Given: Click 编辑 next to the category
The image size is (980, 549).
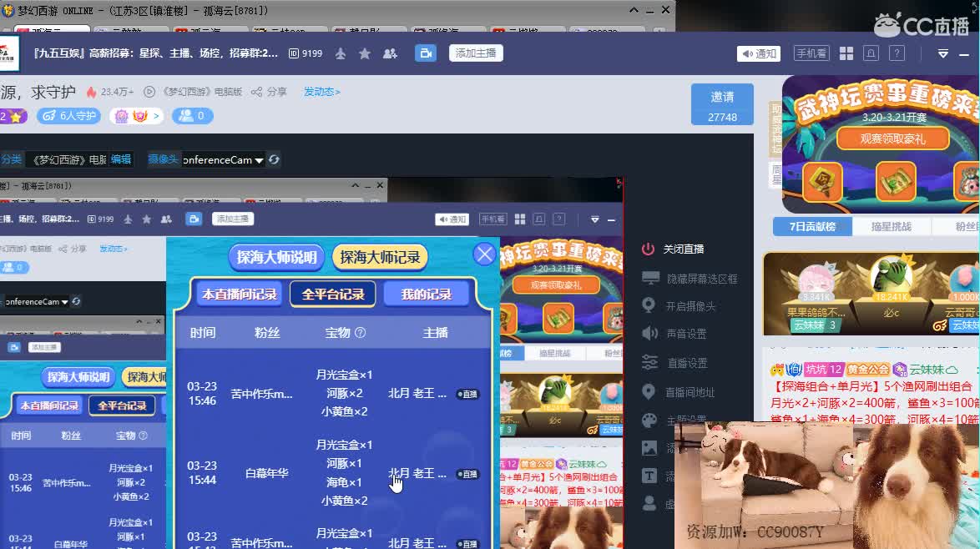Looking at the screenshot, I should tap(121, 159).
